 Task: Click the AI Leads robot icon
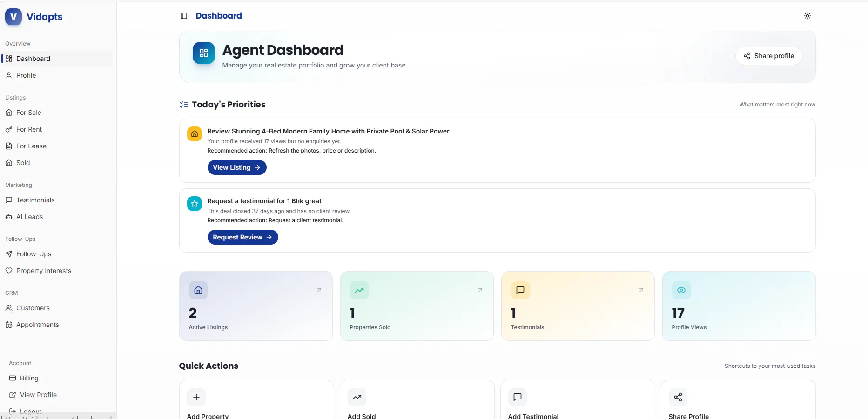9,217
